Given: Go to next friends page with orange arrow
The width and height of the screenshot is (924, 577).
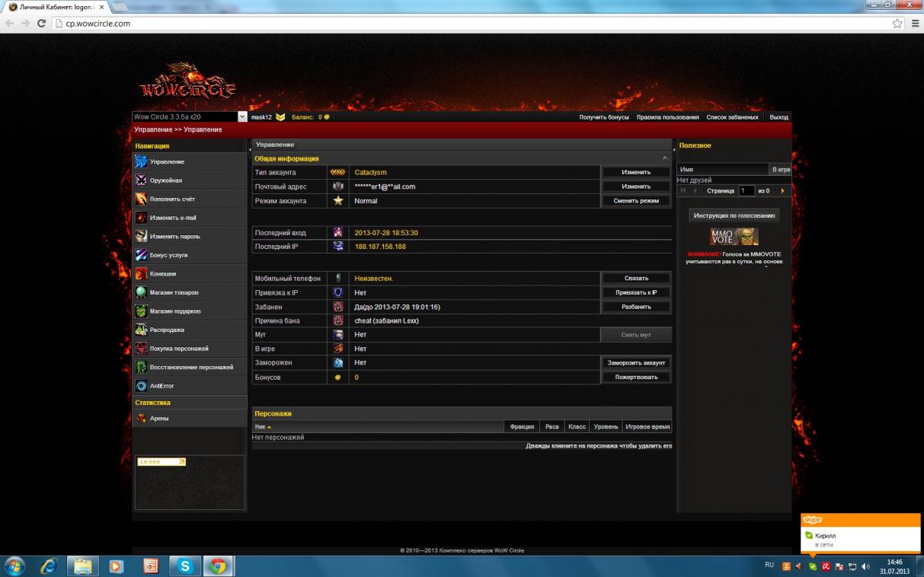Looking at the screenshot, I should click(x=782, y=191).
